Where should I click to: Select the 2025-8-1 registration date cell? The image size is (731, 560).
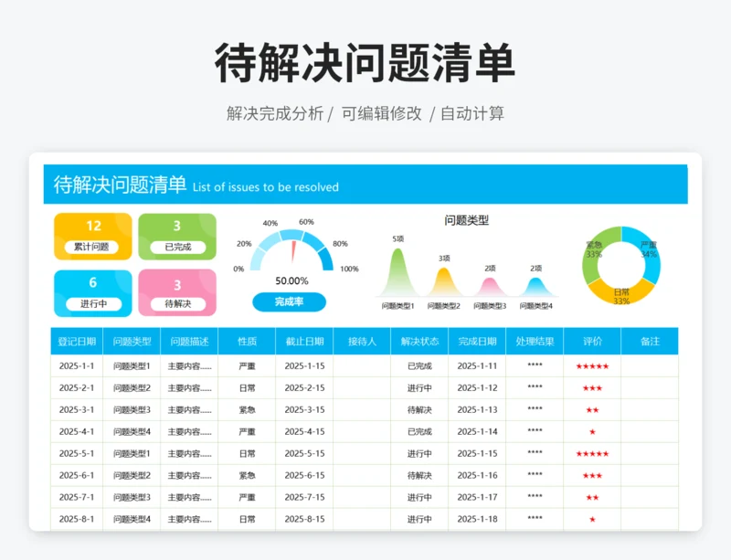[x=77, y=519]
